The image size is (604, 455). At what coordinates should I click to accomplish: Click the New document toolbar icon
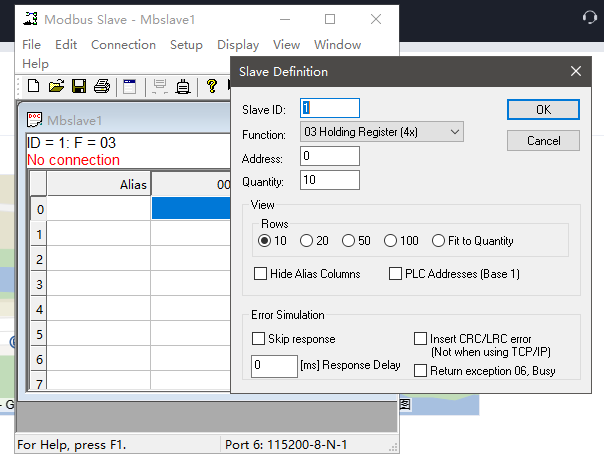tap(33, 87)
